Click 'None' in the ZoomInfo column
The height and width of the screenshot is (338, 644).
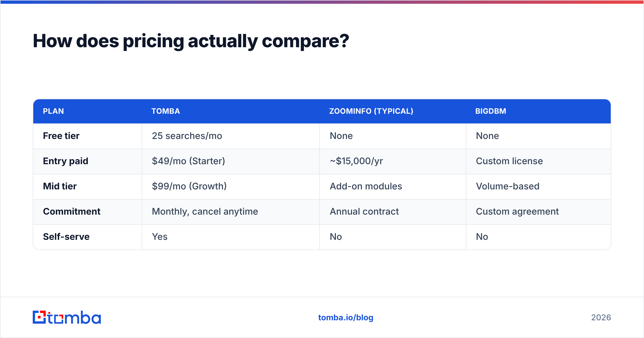click(x=341, y=136)
